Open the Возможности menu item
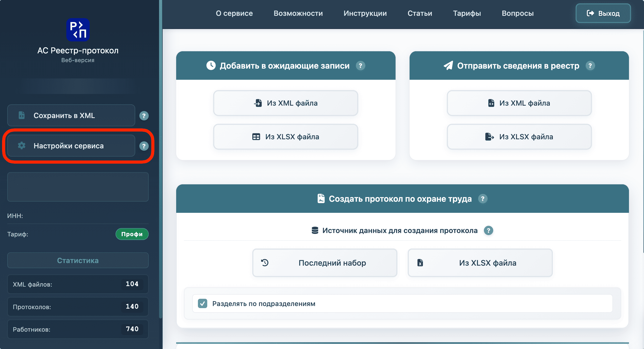Viewport: 644px width, 349px height. point(298,13)
